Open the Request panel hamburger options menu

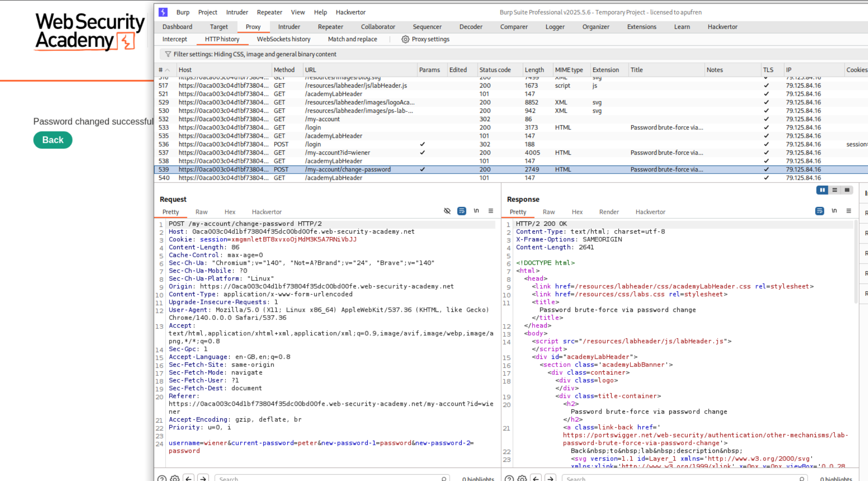click(491, 211)
